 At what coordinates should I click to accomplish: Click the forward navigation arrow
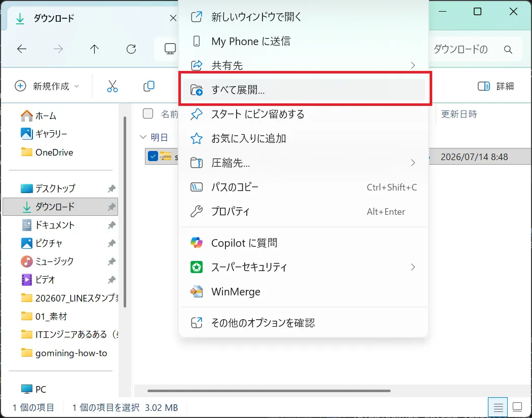(58, 49)
